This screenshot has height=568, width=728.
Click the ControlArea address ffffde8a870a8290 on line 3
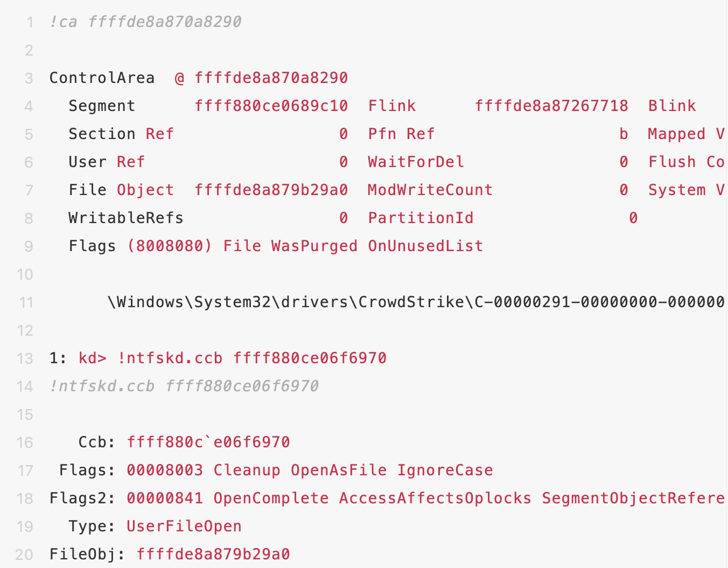(x=271, y=78)
